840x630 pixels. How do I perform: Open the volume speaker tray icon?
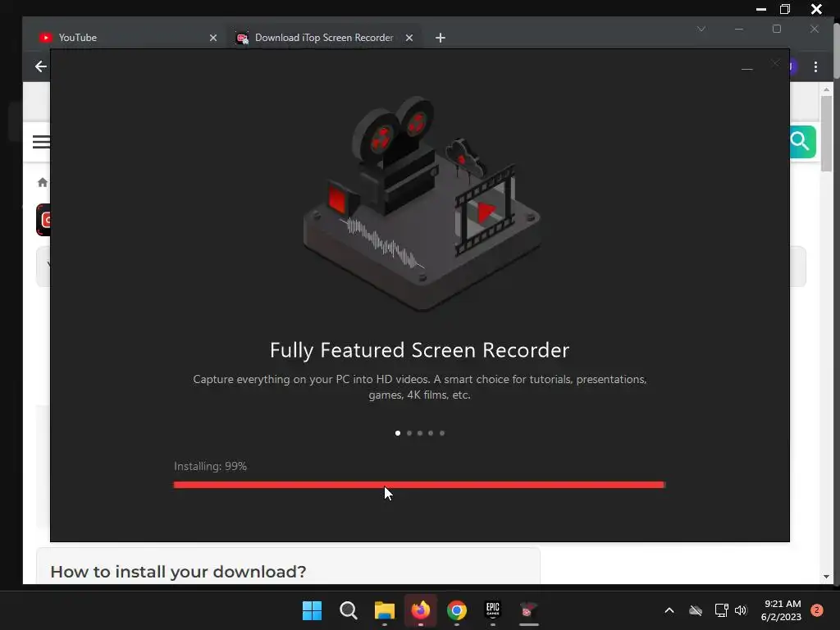[741, 610]
